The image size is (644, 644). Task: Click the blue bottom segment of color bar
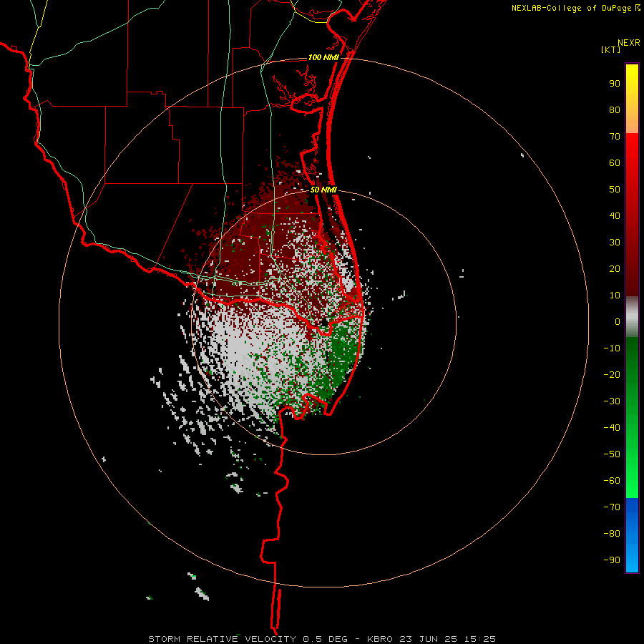click(632, 535)
